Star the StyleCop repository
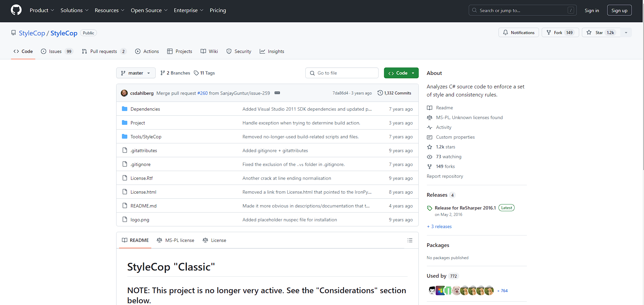 601,32
